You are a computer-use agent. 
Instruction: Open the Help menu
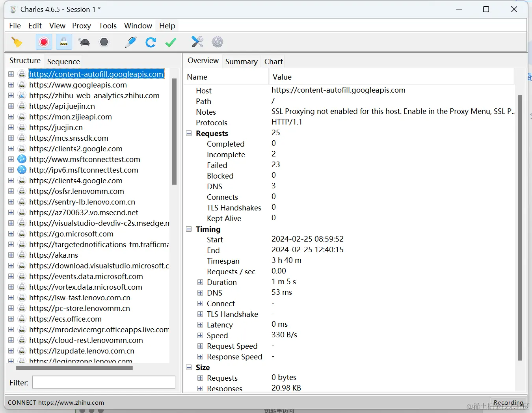167,26
